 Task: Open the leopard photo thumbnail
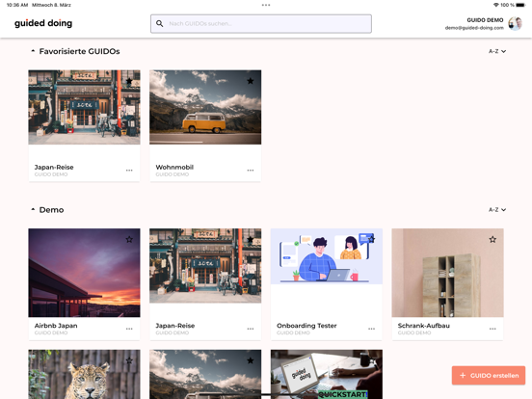(84, 374)
